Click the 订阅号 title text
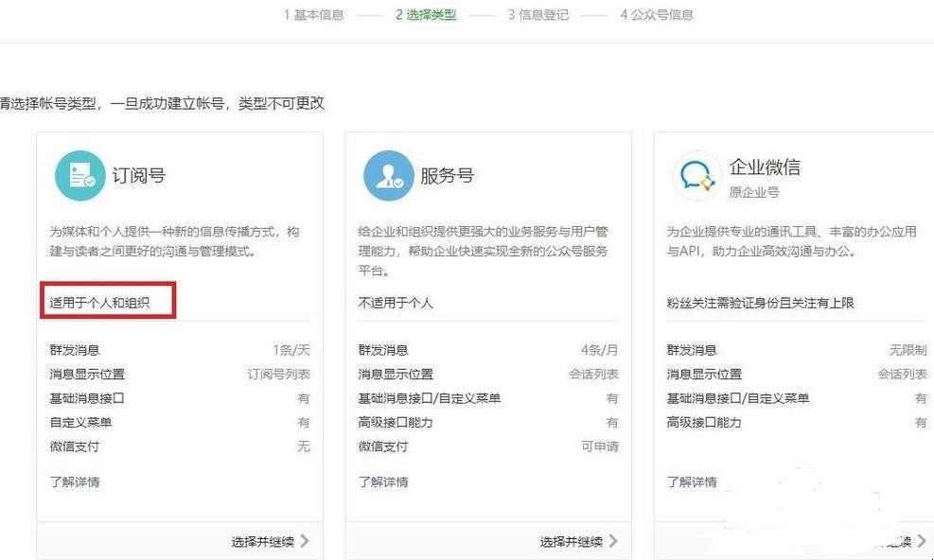Screen dimensions: 934x560 (139, 176)
